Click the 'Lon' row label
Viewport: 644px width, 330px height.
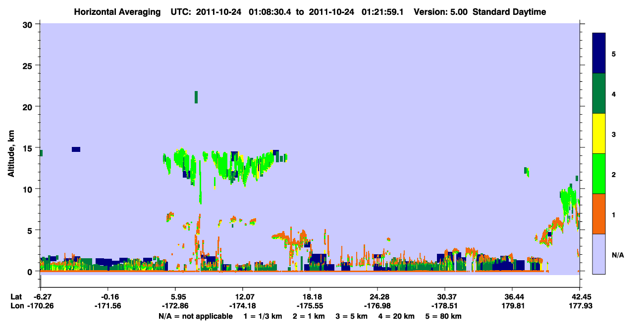[16, 306]
